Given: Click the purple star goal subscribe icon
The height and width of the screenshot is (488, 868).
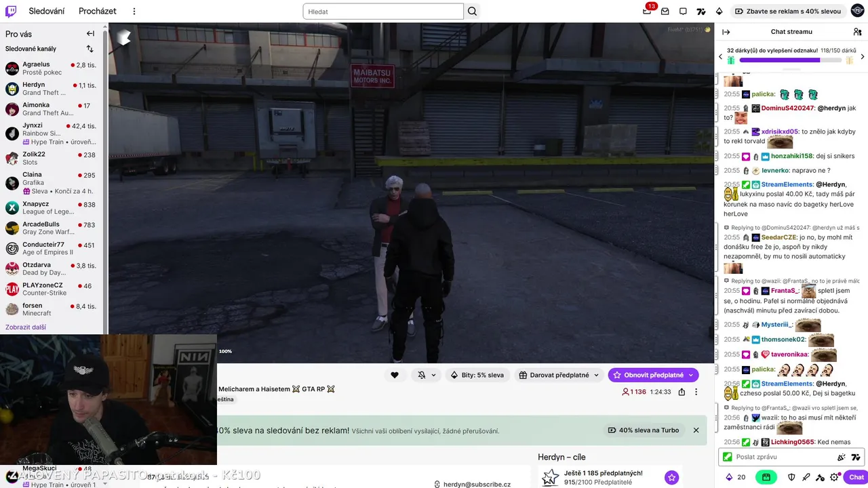Looking at the screenshot, I should pyautogui.click(x=671, y=478).
